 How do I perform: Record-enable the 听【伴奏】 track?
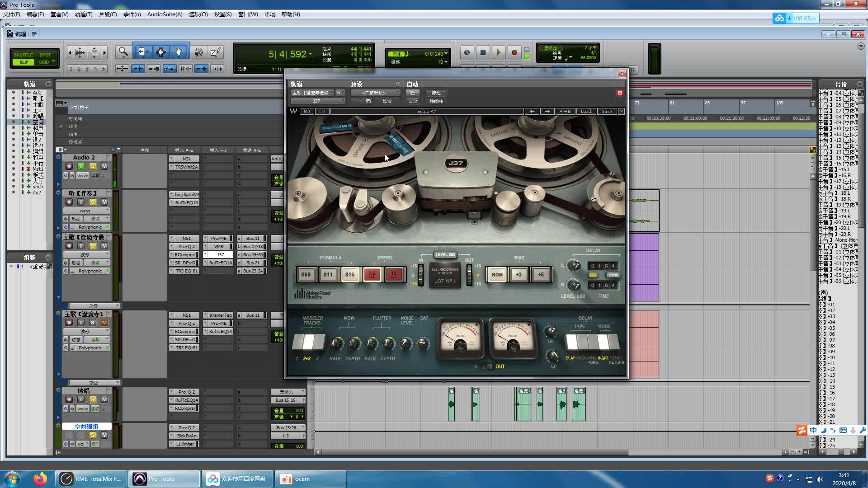[x=69, y=202]
